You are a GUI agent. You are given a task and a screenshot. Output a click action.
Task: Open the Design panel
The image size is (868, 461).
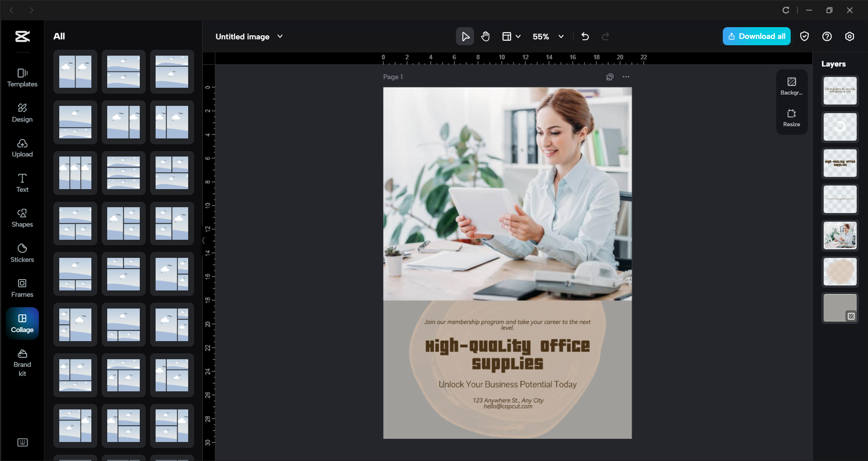tap(22, 113)
